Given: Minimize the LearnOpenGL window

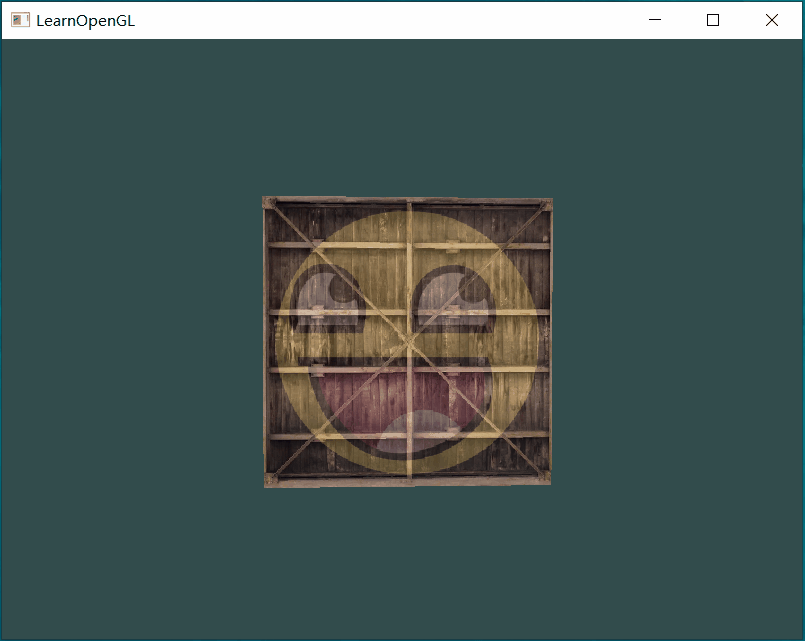Looking at the screenshot, I should 655,20.
